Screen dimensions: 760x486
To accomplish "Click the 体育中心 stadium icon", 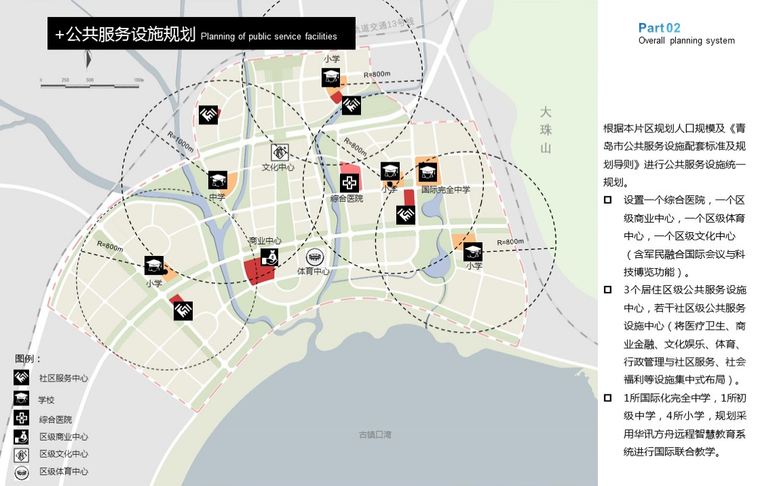I will pos(315,257).
